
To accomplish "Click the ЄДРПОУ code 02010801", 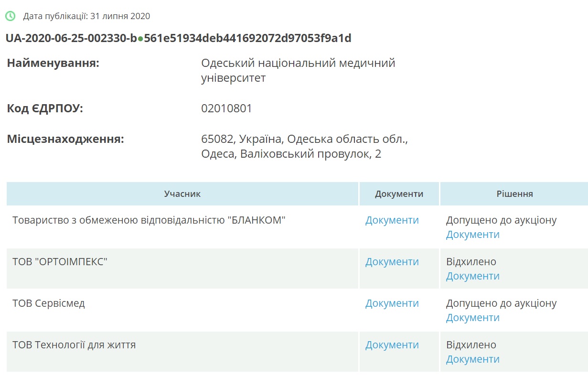I will click(x=226, y=108).
